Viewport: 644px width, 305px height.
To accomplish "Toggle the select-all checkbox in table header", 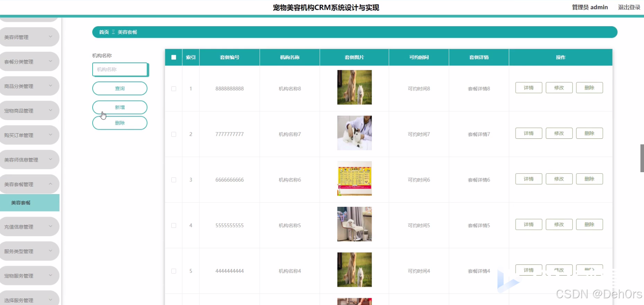I will [174, 57].
